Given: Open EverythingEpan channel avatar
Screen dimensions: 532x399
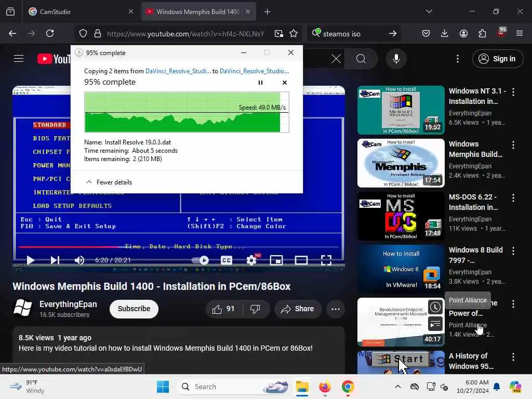Looking at the screenshot, I should coord(23,308).
